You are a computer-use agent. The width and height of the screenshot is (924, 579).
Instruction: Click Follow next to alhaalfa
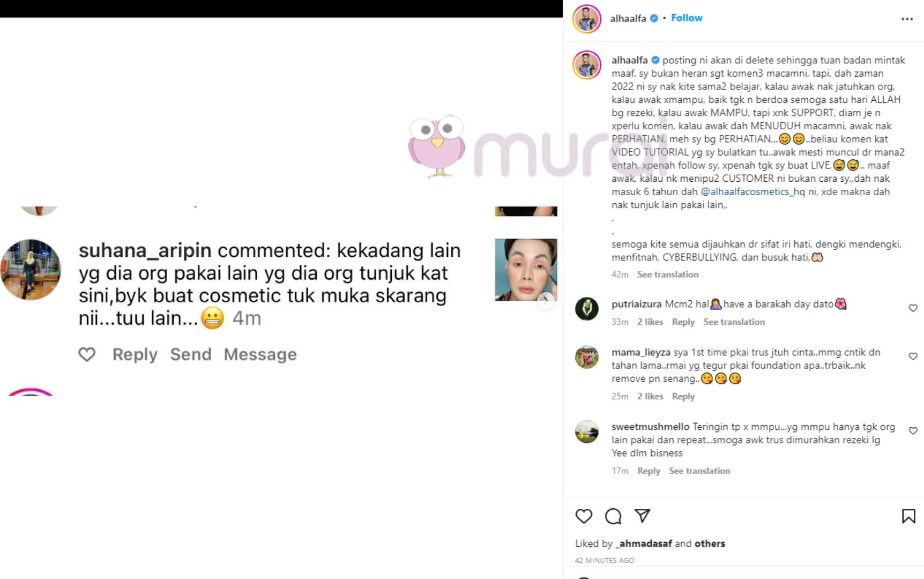(x=687, y=18)
